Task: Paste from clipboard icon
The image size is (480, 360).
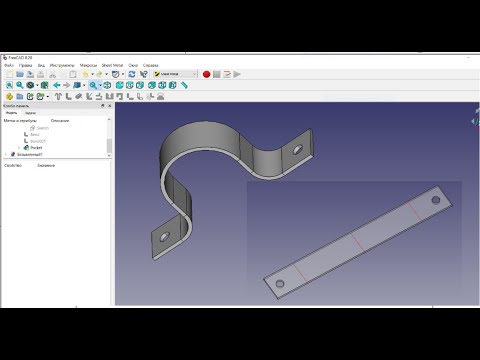Action: point(73,74)
